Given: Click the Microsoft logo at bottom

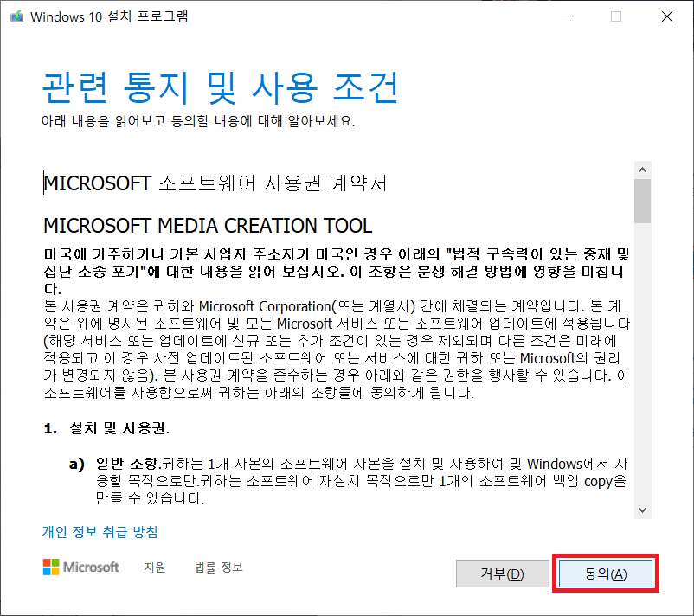Looking at the screenshot, I should (x=81, y=567).
